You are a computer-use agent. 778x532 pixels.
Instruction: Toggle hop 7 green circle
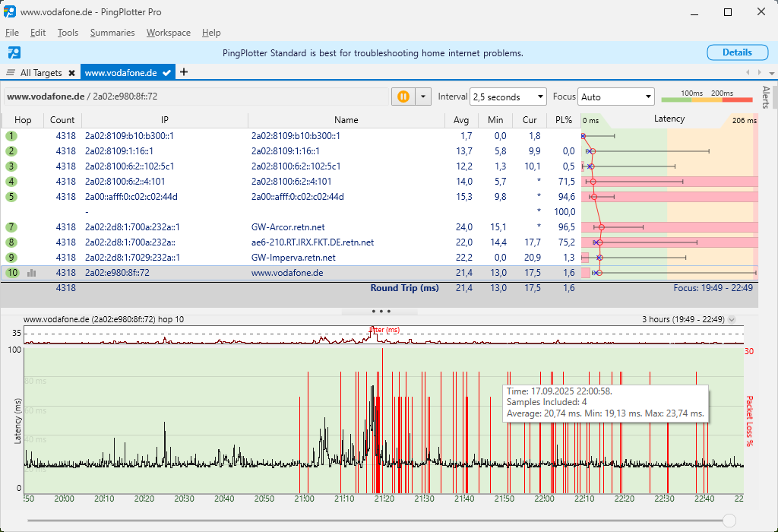11,227
